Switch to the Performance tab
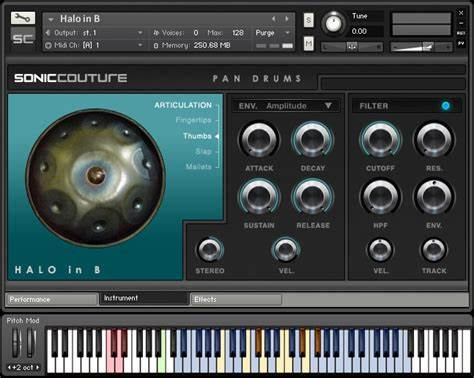The height and width of the screenshot is (378, 474). 51,299
